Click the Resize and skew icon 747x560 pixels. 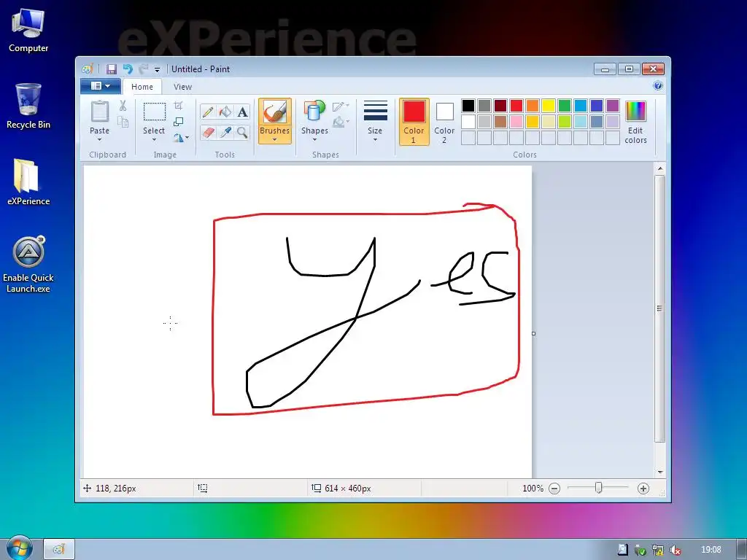point(178,122)
